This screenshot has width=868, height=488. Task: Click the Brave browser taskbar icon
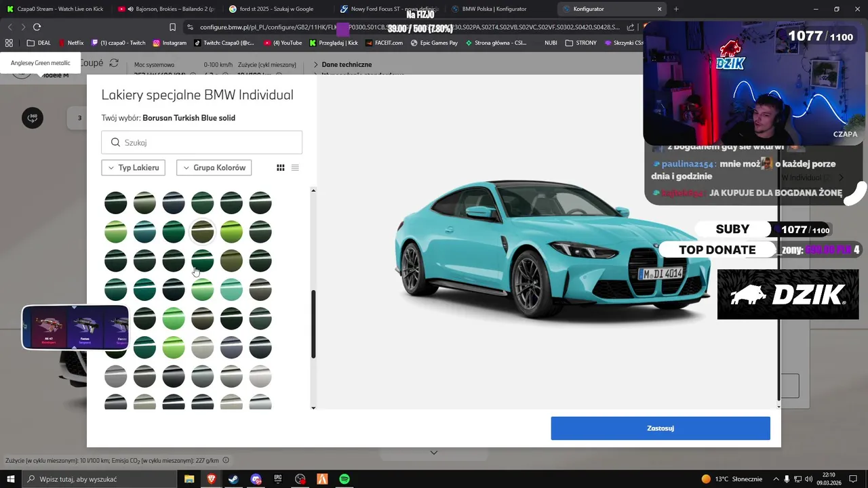point(211,479)
